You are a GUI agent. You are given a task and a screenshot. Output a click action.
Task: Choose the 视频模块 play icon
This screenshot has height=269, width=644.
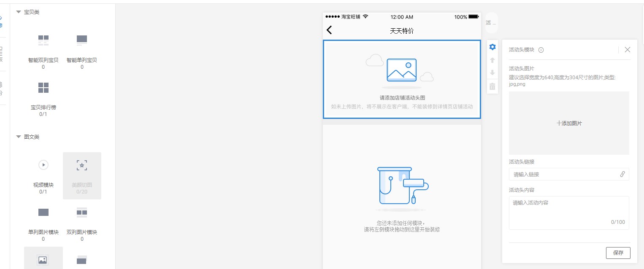[x=43, y=165]
